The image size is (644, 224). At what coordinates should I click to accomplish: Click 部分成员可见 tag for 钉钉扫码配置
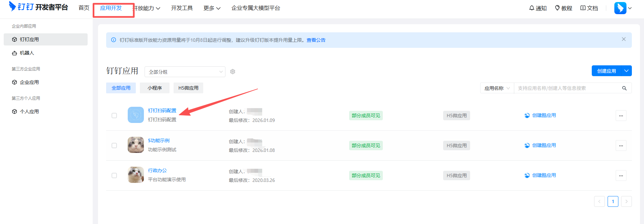(366, 116)
